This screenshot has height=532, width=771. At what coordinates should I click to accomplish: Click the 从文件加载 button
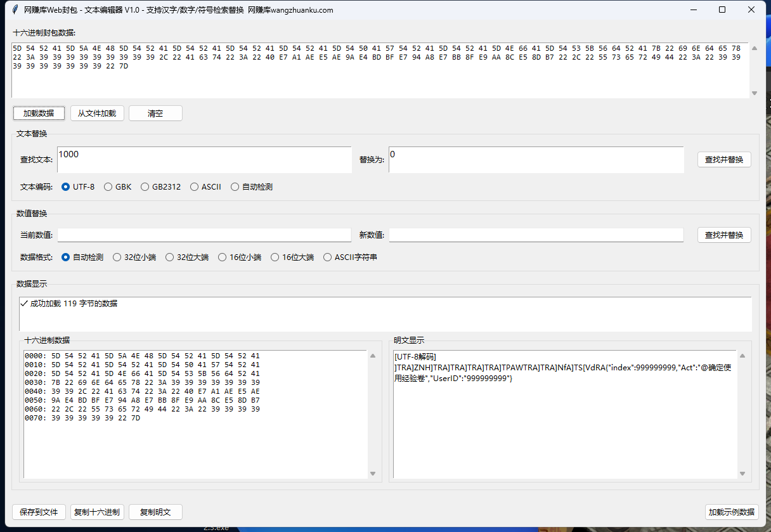[97, 114]
